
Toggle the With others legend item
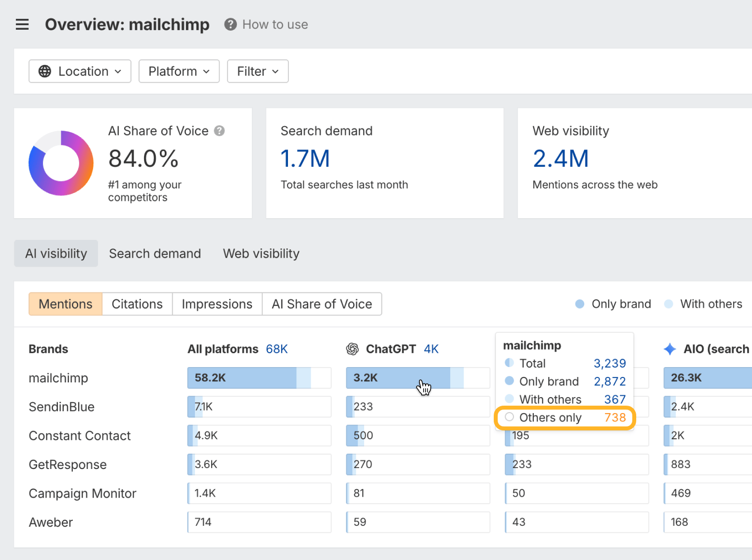coord(703,304)
